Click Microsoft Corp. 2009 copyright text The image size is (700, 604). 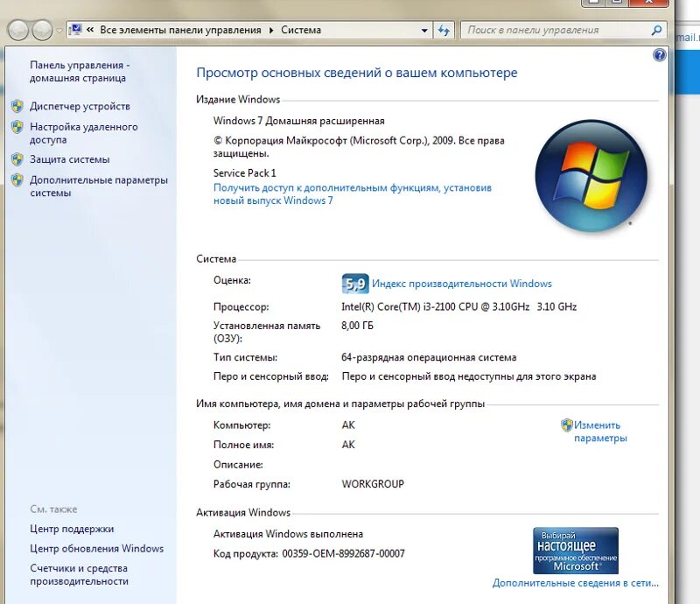tap(359, 147)
